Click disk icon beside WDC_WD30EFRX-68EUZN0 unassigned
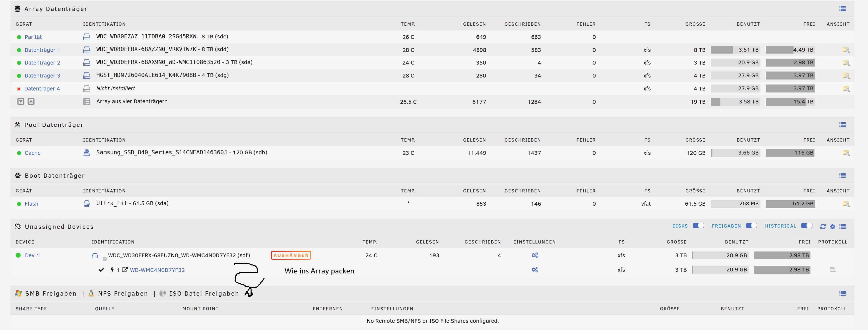This screenshot has width=868, height=330. click(x=95, y=256)
